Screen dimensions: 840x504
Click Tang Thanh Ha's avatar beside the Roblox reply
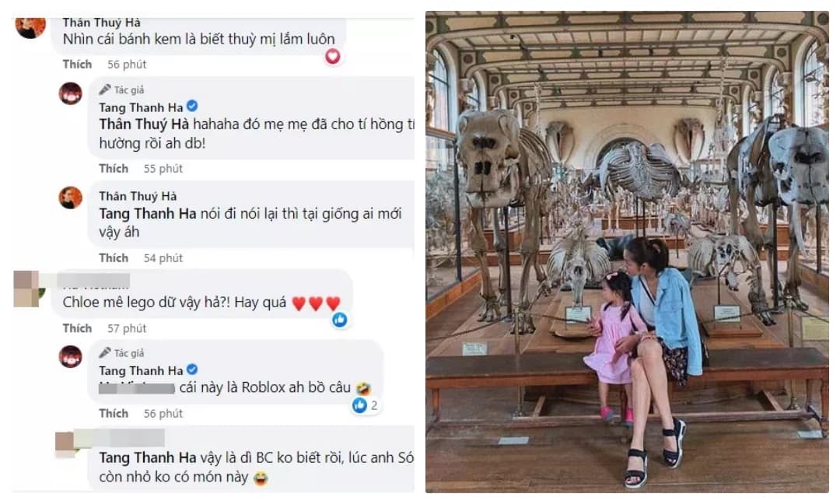click(71, 356)
